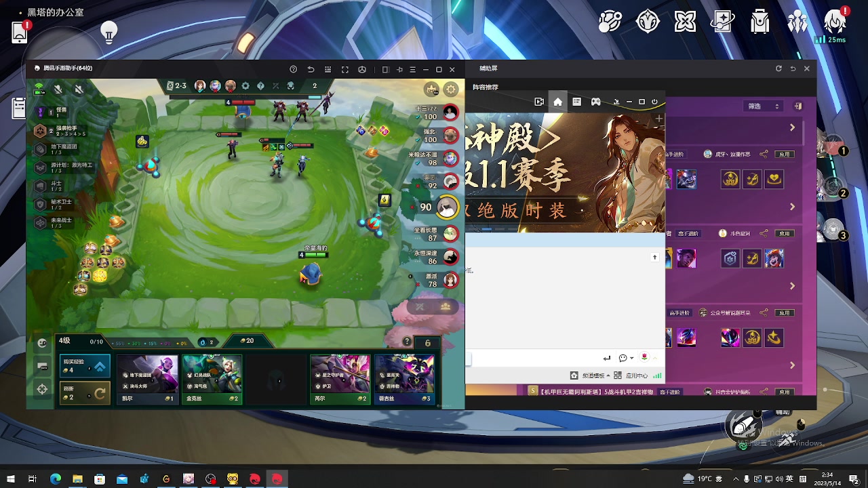Click the scroll-to-top arrow in overlay window
Screen dimensions: 868x488
click(654, 257)
